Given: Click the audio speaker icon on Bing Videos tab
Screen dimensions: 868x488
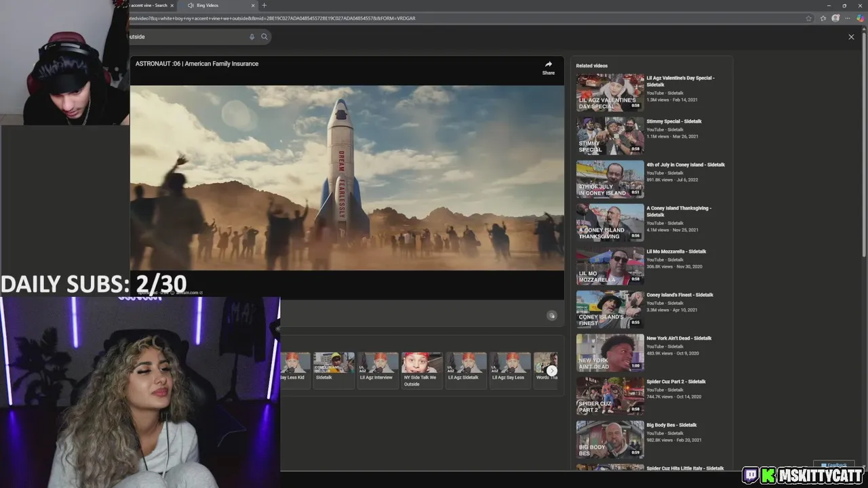Looking at the screenshot, I should [191, 5].
